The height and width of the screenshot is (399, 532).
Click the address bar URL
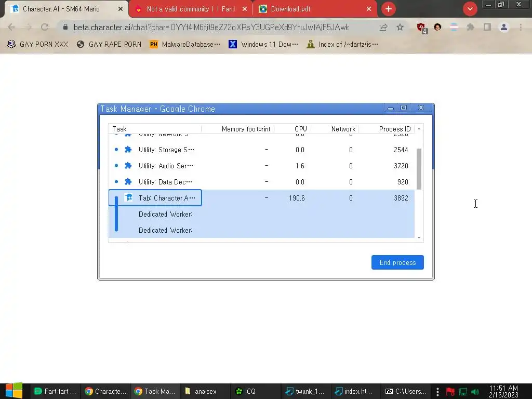[211, 28]
